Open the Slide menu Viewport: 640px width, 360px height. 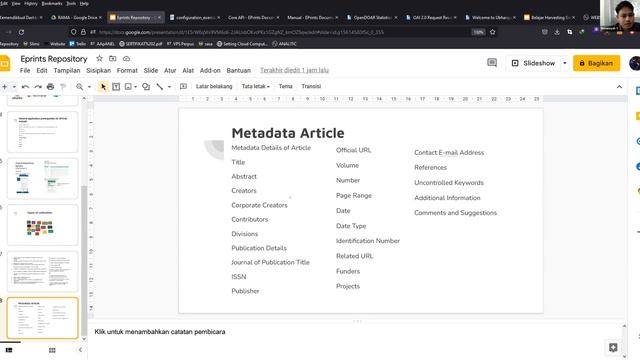coord(151,71)
